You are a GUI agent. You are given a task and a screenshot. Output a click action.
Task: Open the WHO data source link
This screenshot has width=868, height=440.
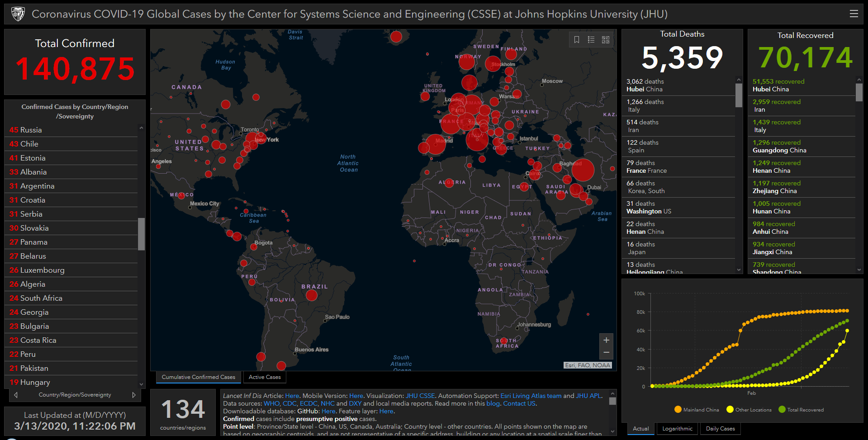(x=272, y=403)
